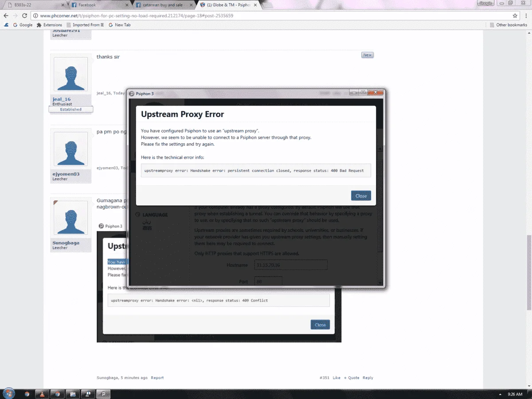Open Sunogbaga's avatar picture

[70, 218]
